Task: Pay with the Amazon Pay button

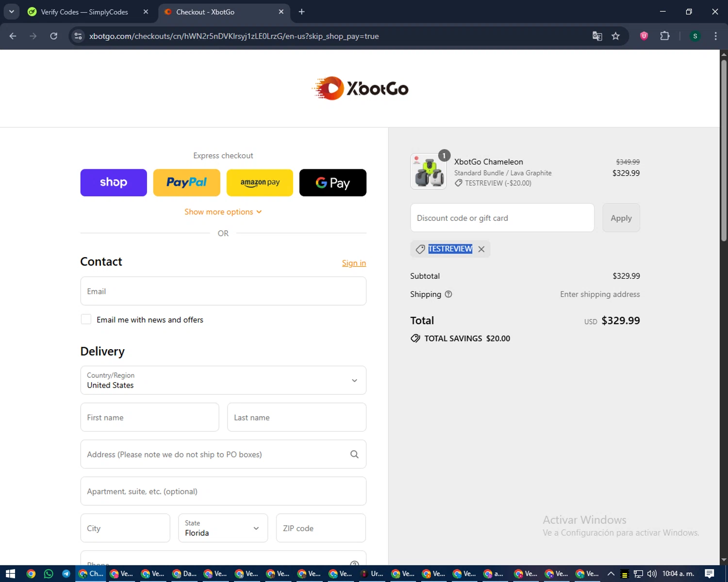Action: click(x=260, y=183)
